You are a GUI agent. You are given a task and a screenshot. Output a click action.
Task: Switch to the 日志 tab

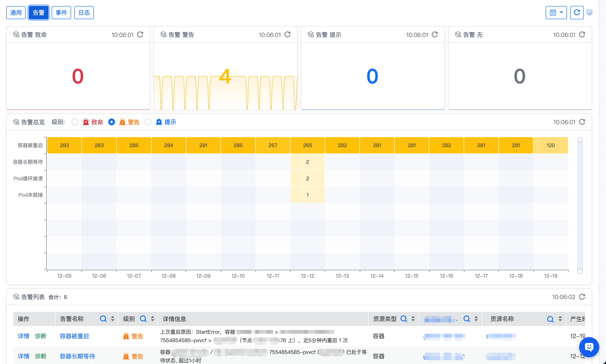pyautogui.click(x=84, y=13)
